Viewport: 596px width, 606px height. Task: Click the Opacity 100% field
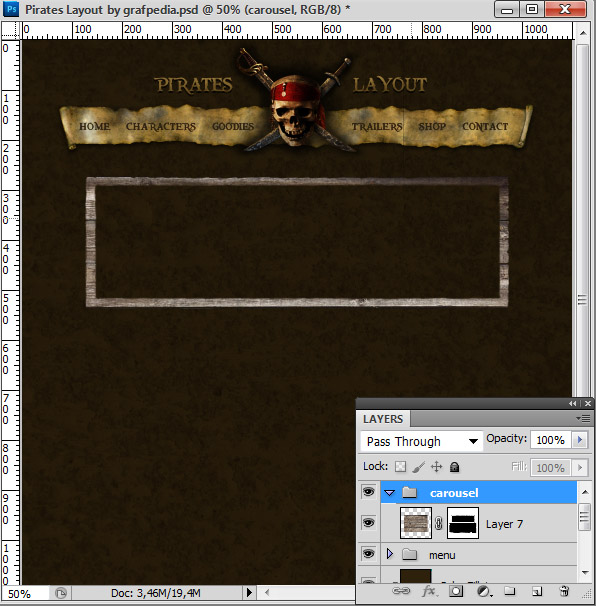pos(551,440)
